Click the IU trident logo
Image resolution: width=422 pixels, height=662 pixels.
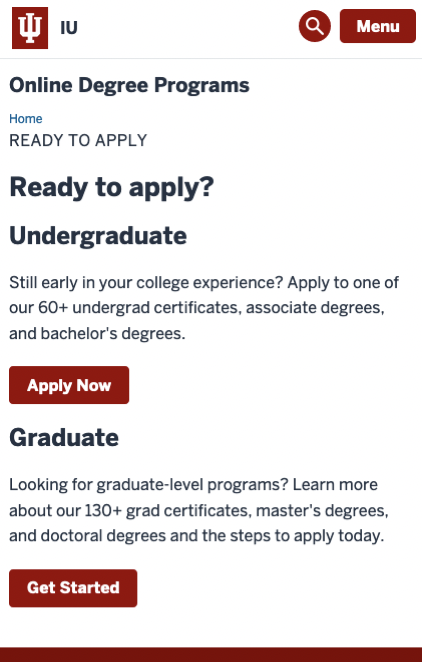30,28
